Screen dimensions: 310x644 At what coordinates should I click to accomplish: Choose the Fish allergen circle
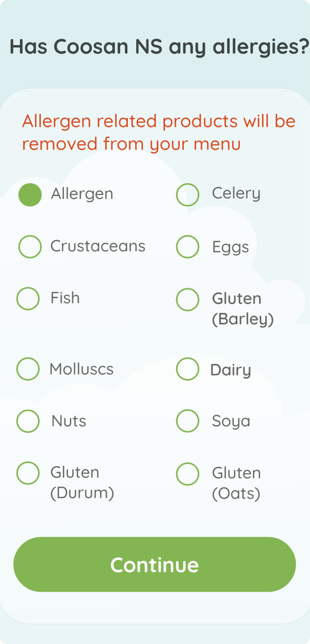(28, 299)
